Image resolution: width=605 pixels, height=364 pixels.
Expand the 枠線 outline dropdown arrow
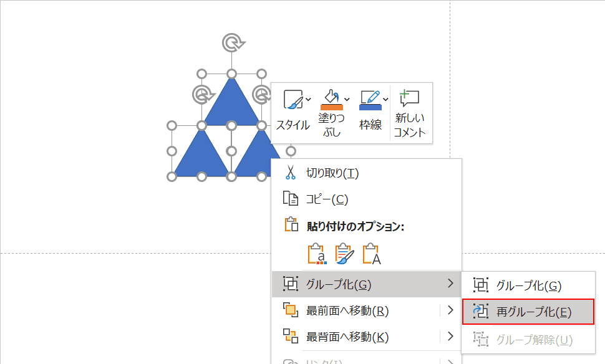[385, 100]
